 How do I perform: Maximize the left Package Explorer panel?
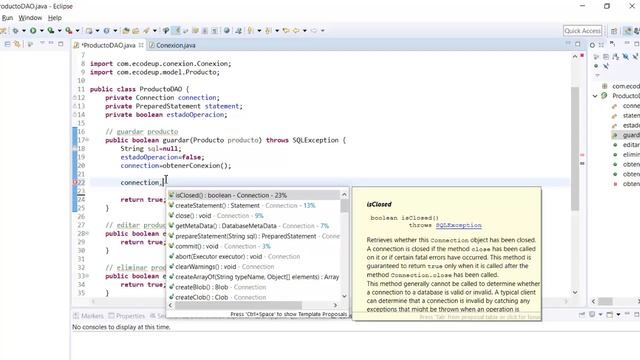click(x=60, y=44)
